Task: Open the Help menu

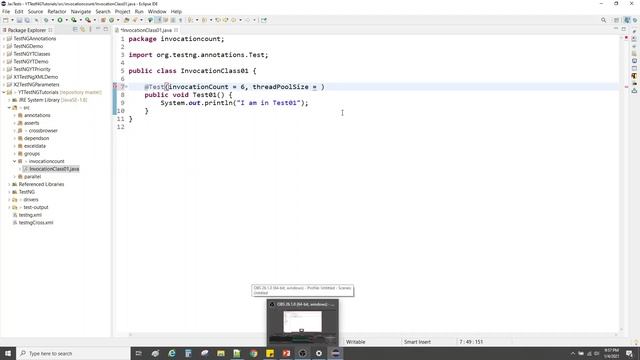Action: pyautogui.click(x=176, y=11)
